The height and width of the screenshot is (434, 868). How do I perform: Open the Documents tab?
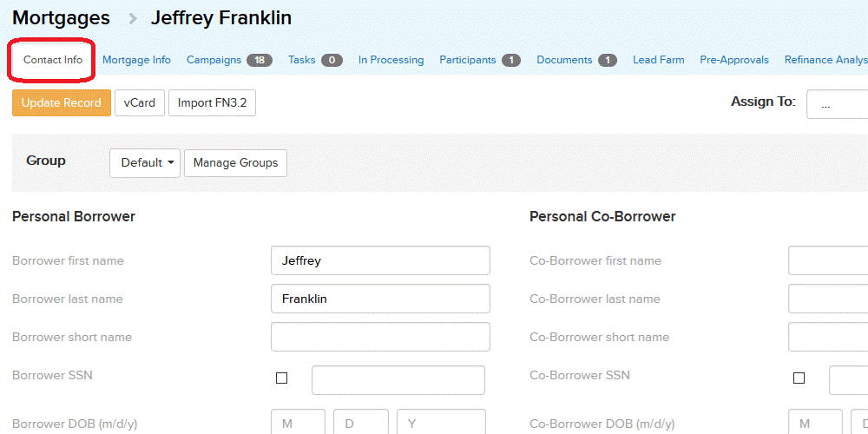(565, 60)
